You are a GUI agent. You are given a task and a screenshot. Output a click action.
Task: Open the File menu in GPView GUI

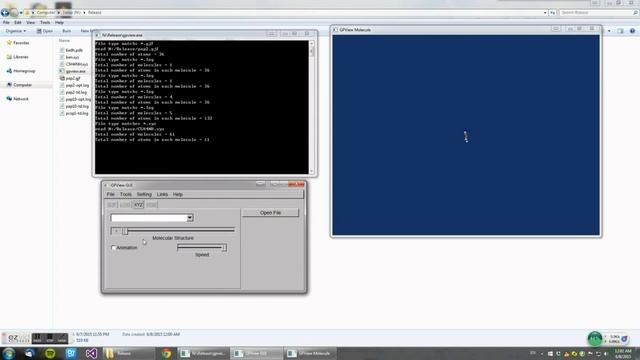pos(111,194)
